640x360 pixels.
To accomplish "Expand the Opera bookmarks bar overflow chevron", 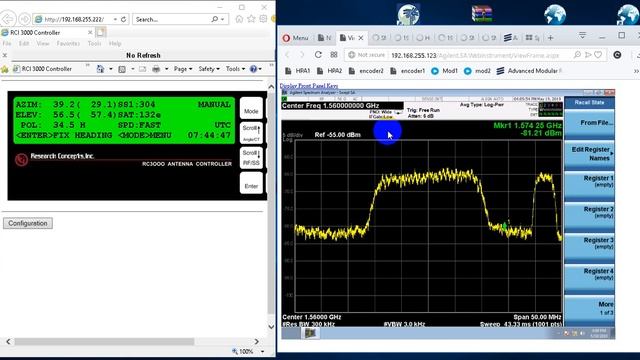I will point(636,71).
